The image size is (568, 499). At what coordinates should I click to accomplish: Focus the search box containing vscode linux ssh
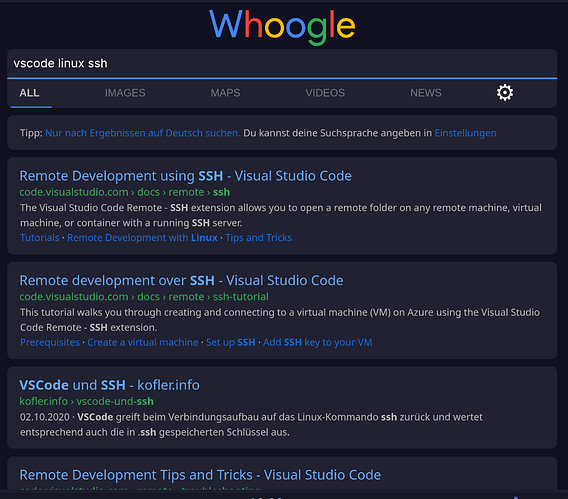click(x=282, y=63)
